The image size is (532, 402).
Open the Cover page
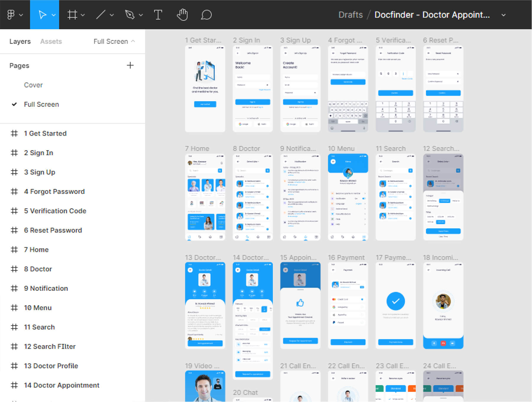33,85
